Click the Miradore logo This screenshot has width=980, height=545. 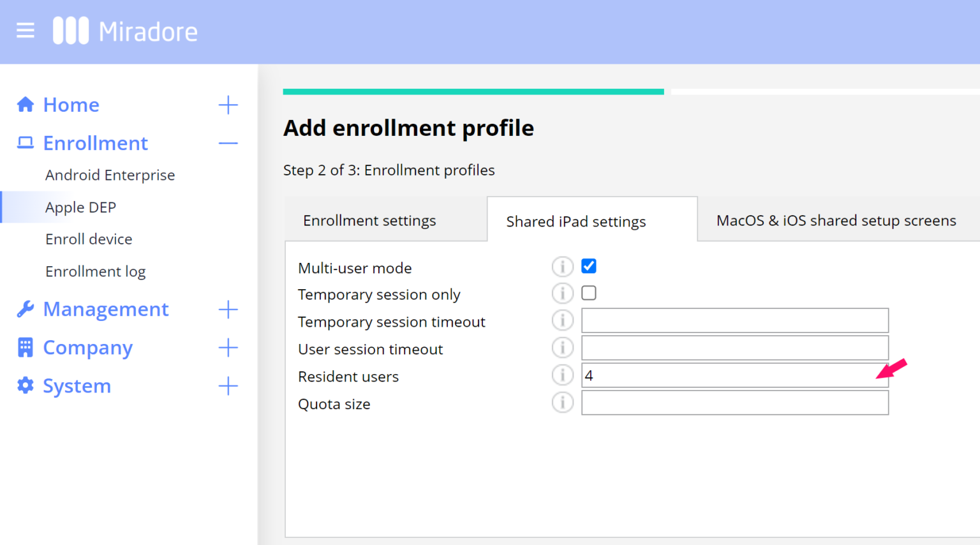click(x=125, y=30)
